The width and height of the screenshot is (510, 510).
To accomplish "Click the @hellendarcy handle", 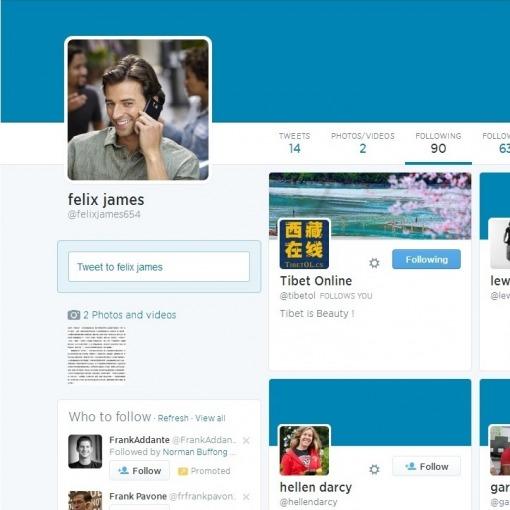I will pyautogui.click(x=308, y=502).
